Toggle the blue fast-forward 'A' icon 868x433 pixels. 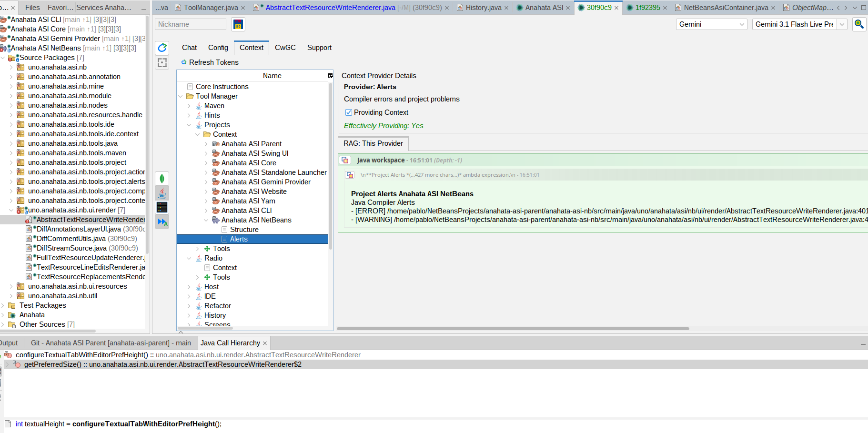[x=162, y=222]
